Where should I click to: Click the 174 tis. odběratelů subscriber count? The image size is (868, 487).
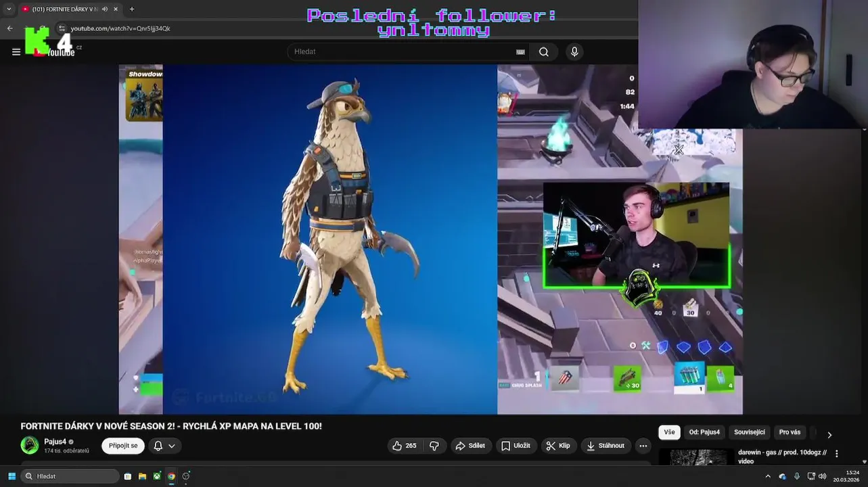click(66, 451)
